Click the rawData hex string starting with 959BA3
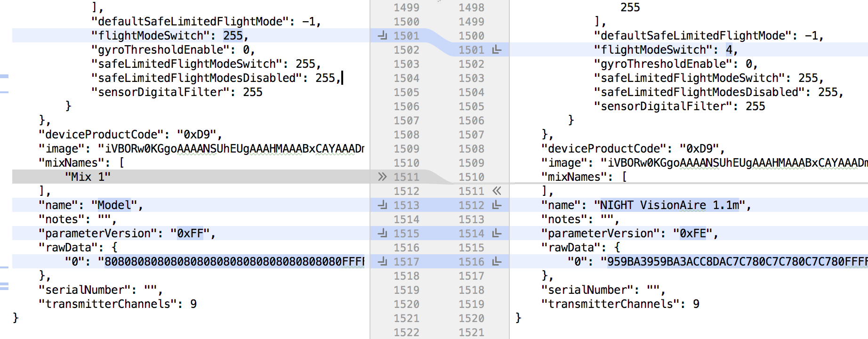 pos(734,262)
